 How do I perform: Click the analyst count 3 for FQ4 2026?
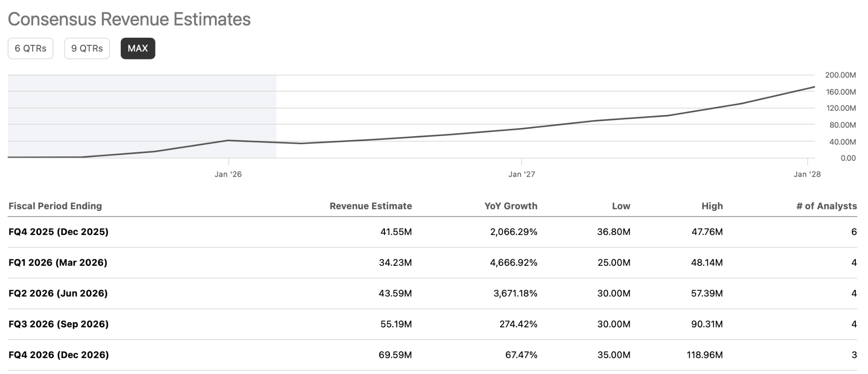point(854,355)
